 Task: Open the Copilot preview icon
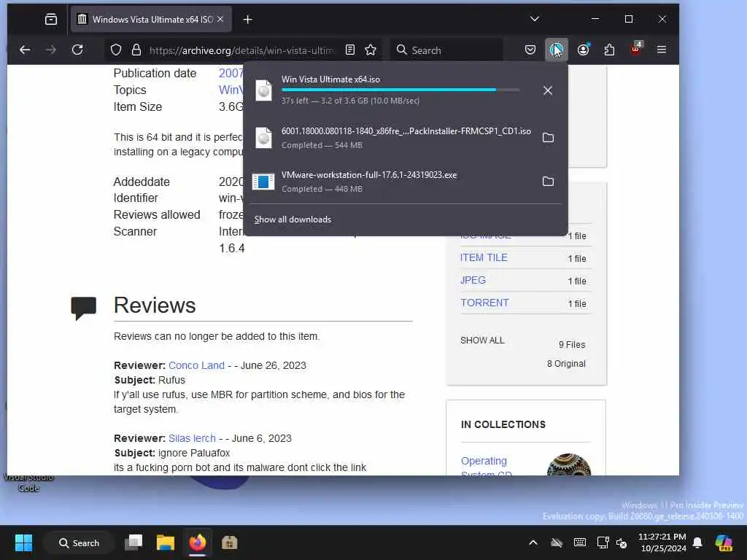pyautogui.click(x=724, y=542)
